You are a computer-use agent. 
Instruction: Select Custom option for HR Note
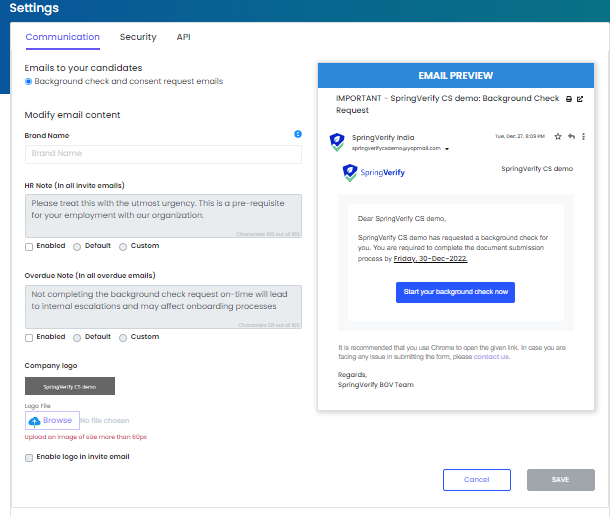(123, 247)
